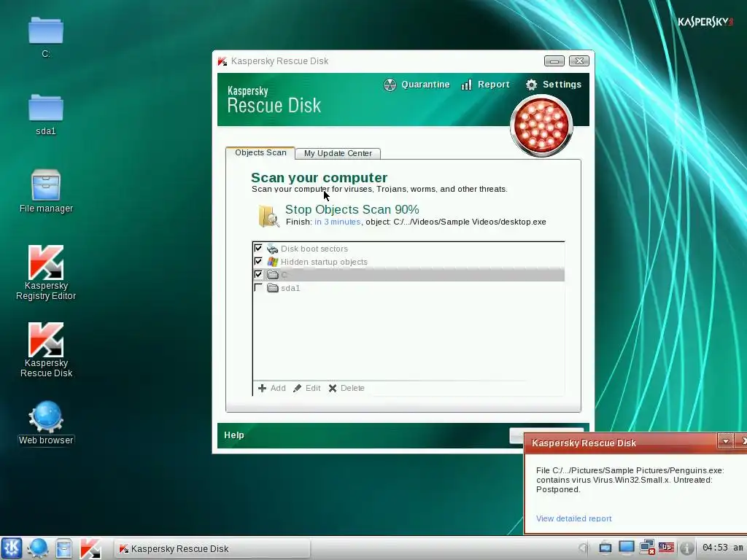Image resolution: width=747 pixels, height=560 pixels.
Task: Minimize Kaspersky Rescue Disk window
Action: (554, 61)
